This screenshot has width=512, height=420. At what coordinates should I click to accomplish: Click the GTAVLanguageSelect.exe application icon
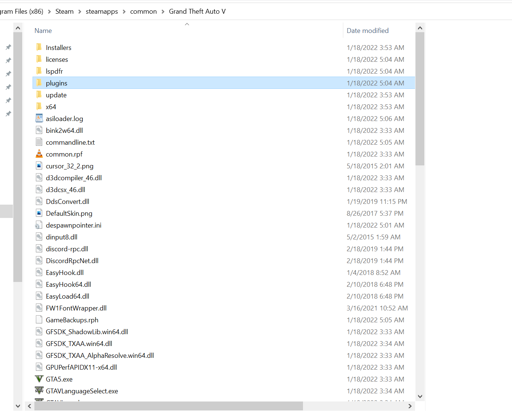tap(39, 390)
